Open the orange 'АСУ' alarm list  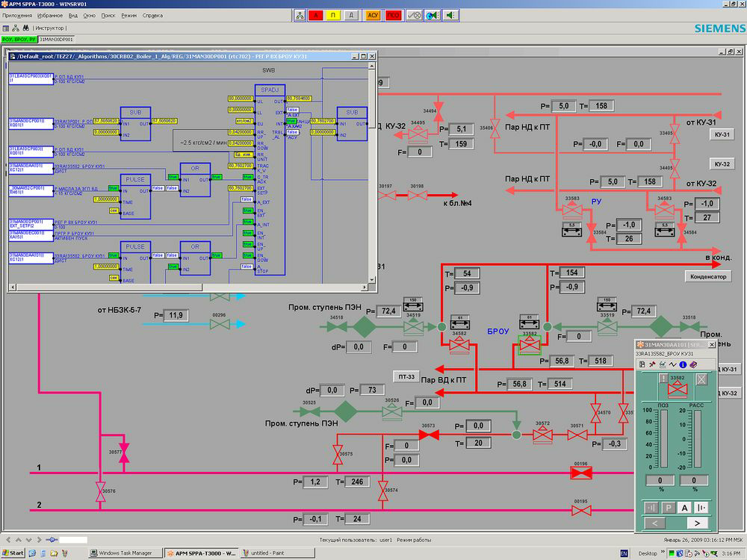pyautogui.click(x=373, y=15)
